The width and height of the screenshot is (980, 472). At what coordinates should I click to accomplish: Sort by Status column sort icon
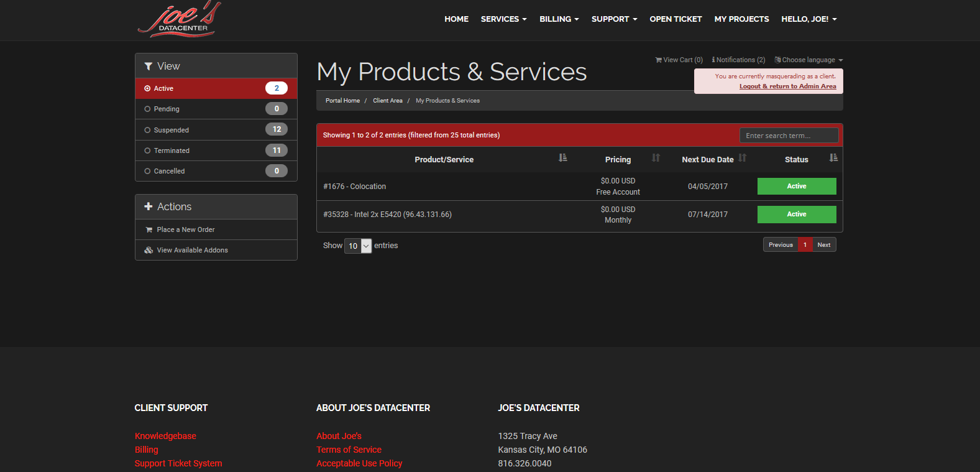point(833,158)
